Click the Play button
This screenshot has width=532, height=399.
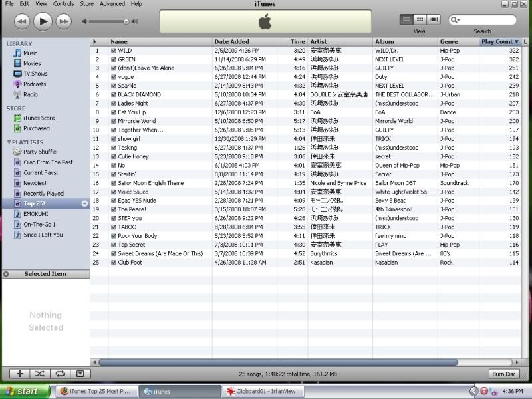pos(42,21)
